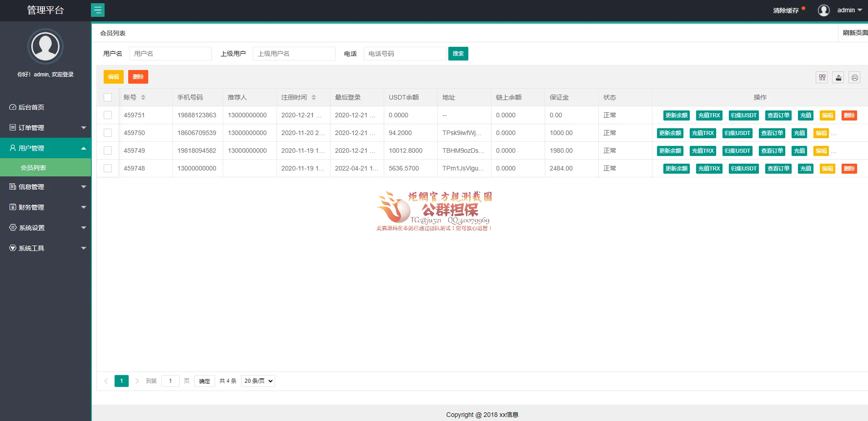This screenshot has height=421, width=868.
Task: Tick the checkbox beside account 459748
Action: 108,168
